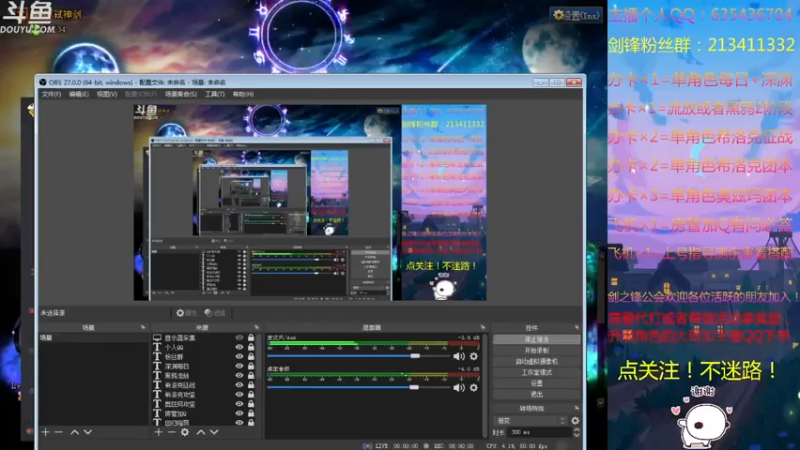Open the 渐变 transition dropdown

click(x=531, y=420)
